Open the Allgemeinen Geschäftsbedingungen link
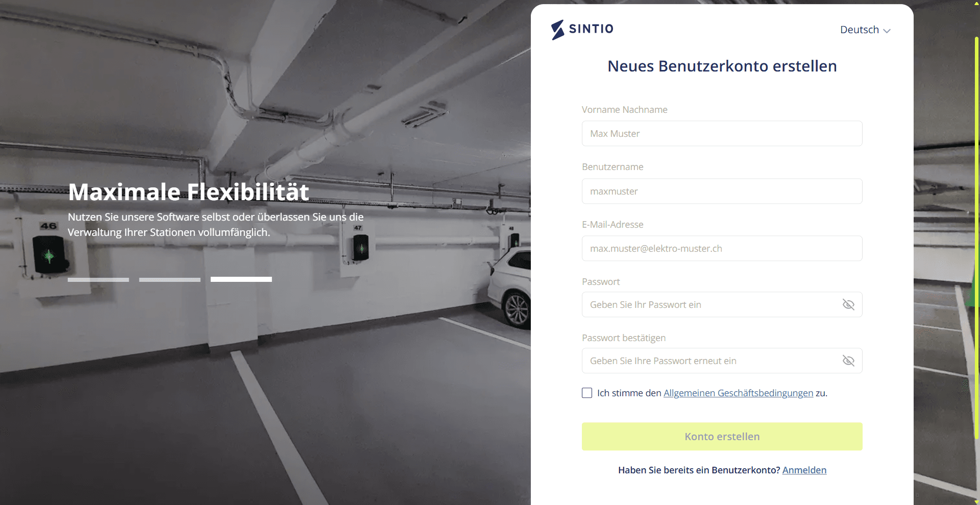Viewport: 980px width, 505px height. point(738,393)
